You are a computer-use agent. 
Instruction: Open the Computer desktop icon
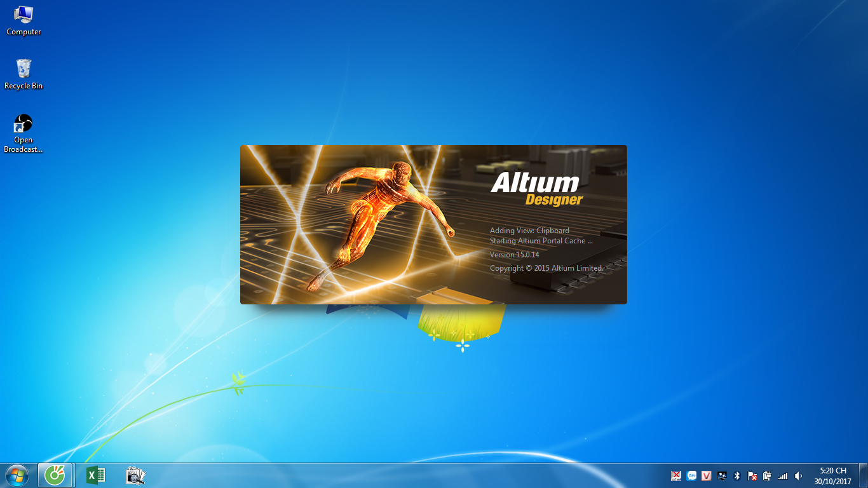[24, 20]
